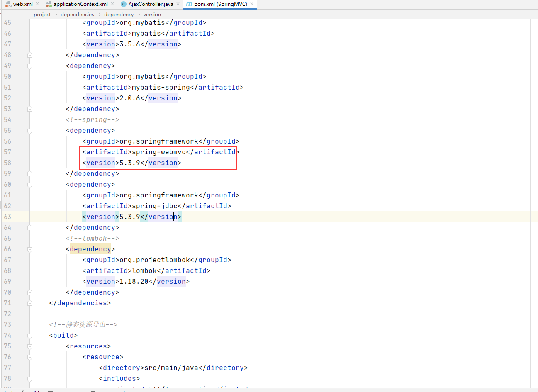Switch to the web.xml tab
Screen dimensions: 538x392
[x=23, y=4]
